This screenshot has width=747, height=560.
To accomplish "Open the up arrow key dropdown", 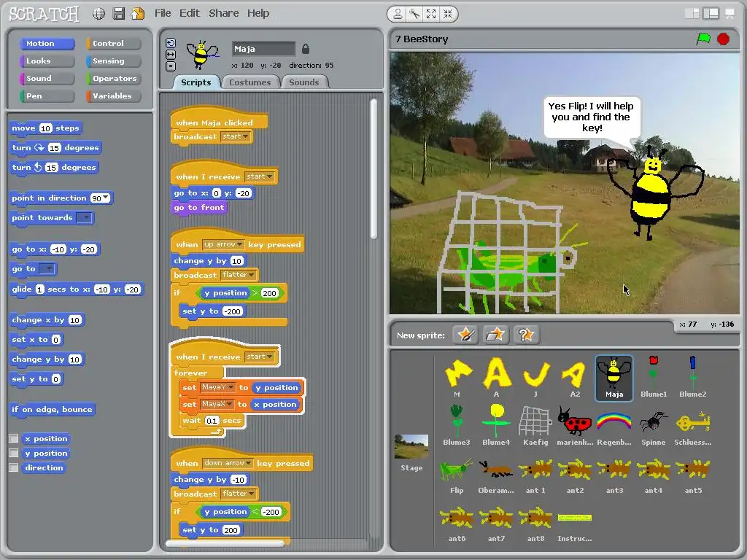I will coord(240,244).
